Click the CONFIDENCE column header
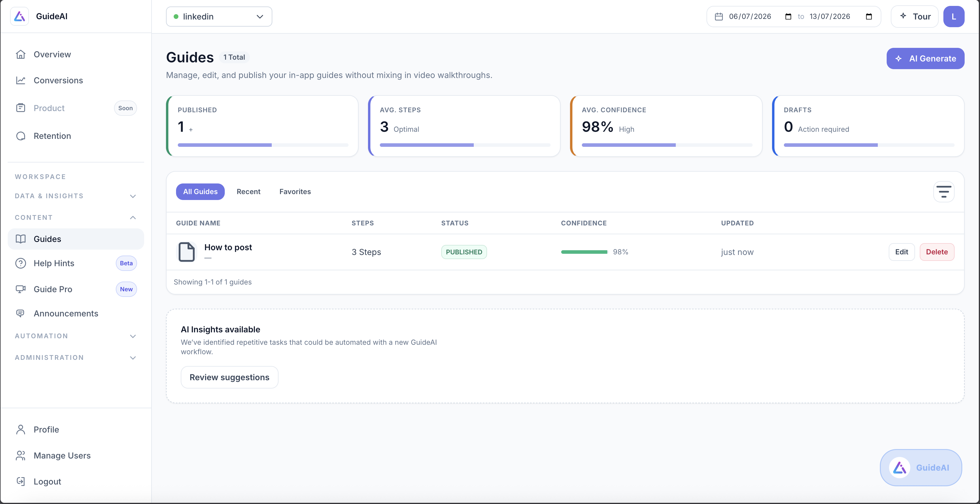This screenshot has height=504, width=980. point(584,223)
